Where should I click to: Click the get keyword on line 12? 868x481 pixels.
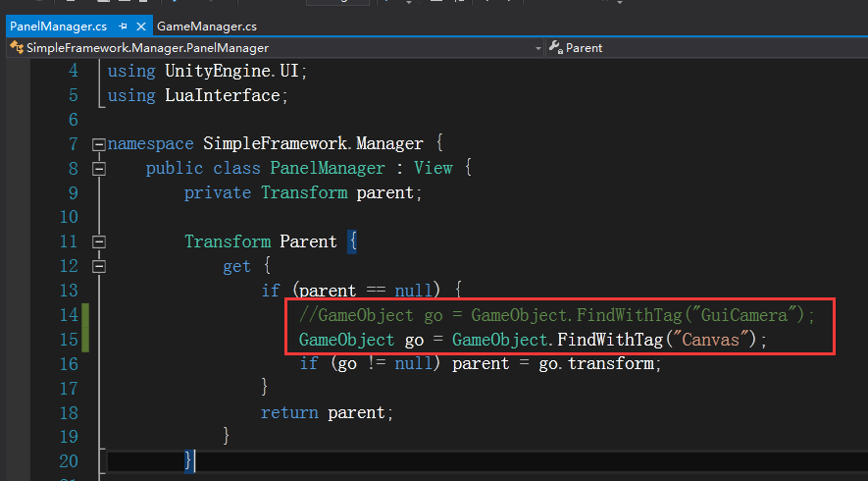[x=236, y=267]
